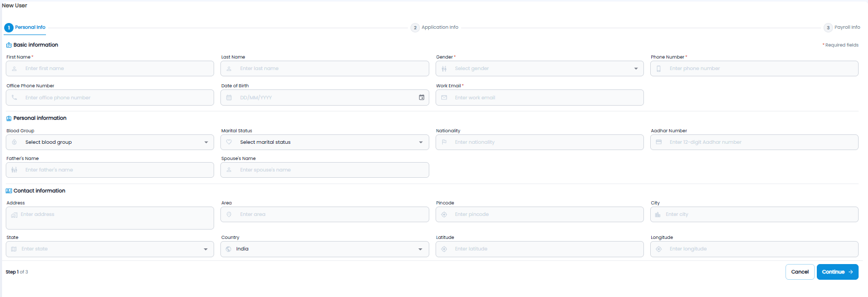Click the city buildings icon in City field
This screenshot has height=297, width=868.
coord(658,214)
